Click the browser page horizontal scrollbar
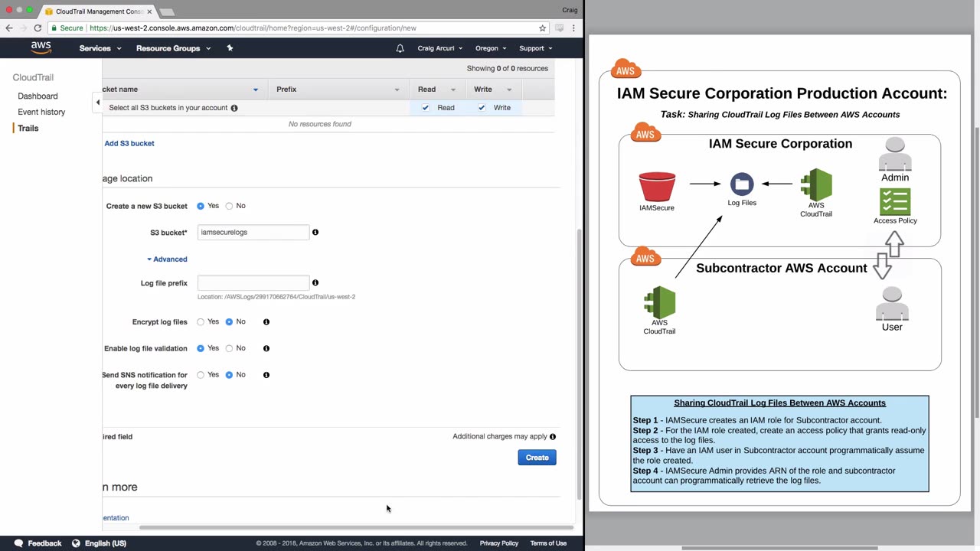Viewport: 980px width, 551px height. 356,527
